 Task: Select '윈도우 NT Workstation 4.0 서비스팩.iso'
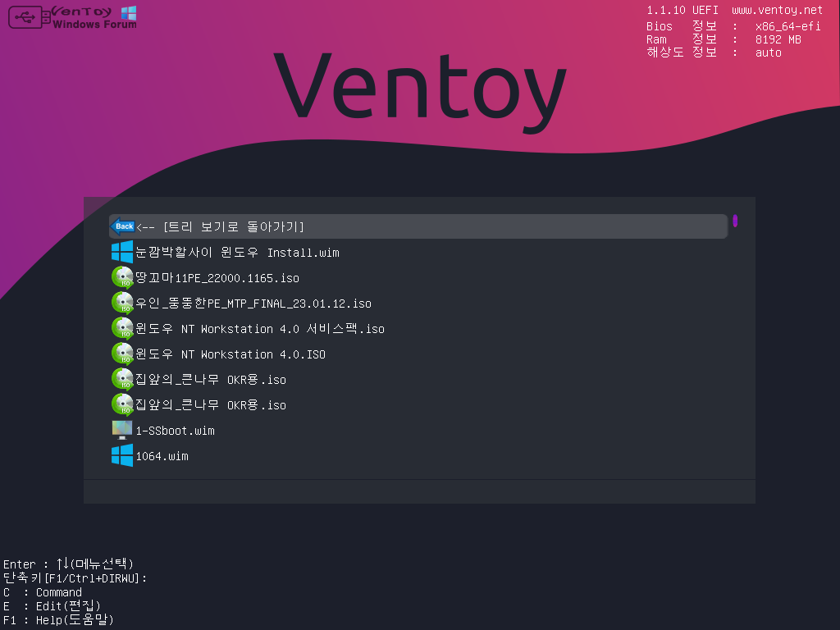pyautogui.click(x=260, y=329)
